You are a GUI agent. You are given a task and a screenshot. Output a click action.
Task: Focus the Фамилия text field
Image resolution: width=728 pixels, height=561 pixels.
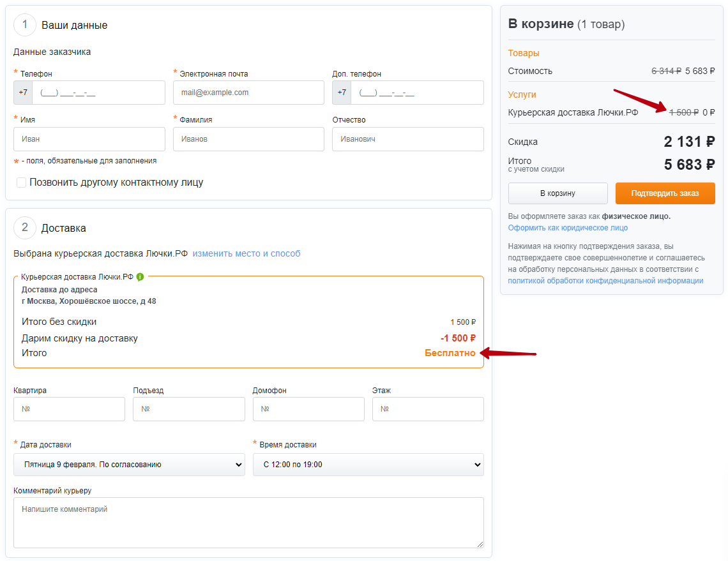[x=248, y=139]
